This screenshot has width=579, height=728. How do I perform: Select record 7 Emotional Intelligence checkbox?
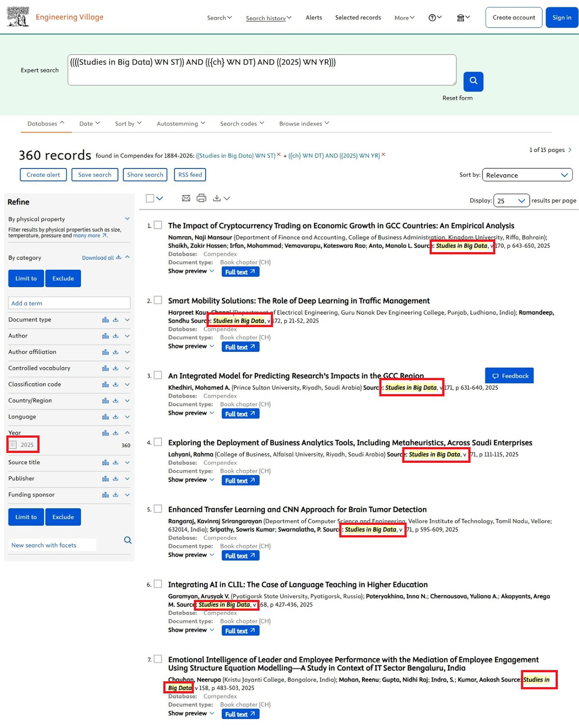pyautogui.click(x=158, y=659)
